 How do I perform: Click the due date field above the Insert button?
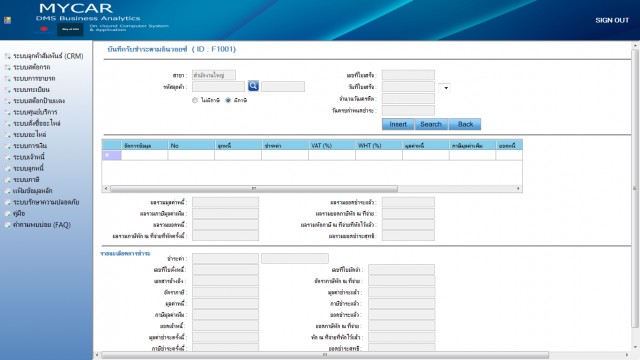point(408,110)
